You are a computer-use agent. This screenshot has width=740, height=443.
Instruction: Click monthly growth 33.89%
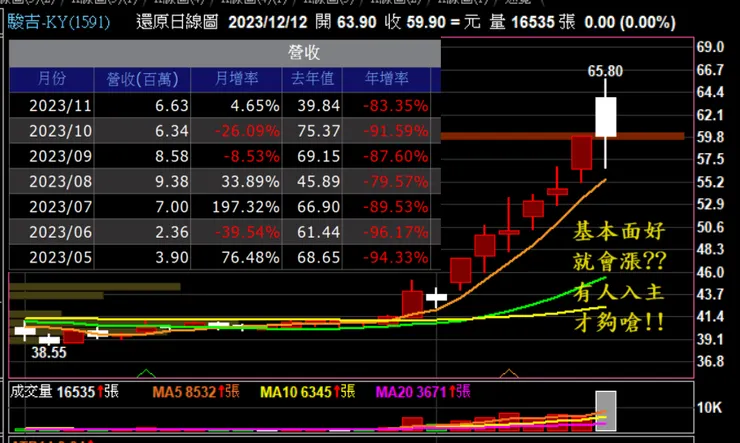(251, 182)
